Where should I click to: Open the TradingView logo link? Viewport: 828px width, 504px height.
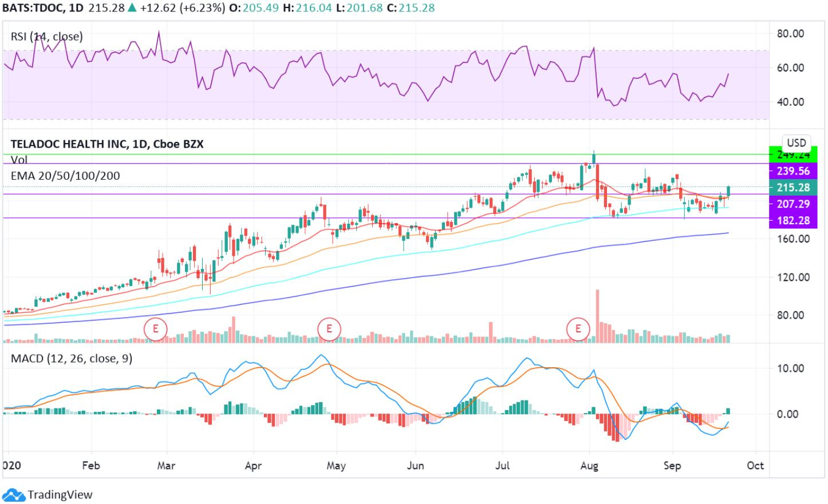(48, 495)
